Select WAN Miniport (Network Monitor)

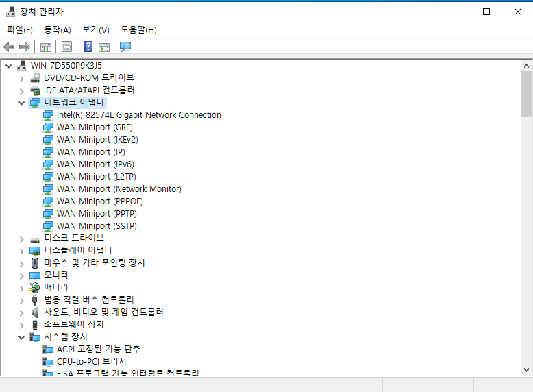pyautogui.click(x=119, y=189)
